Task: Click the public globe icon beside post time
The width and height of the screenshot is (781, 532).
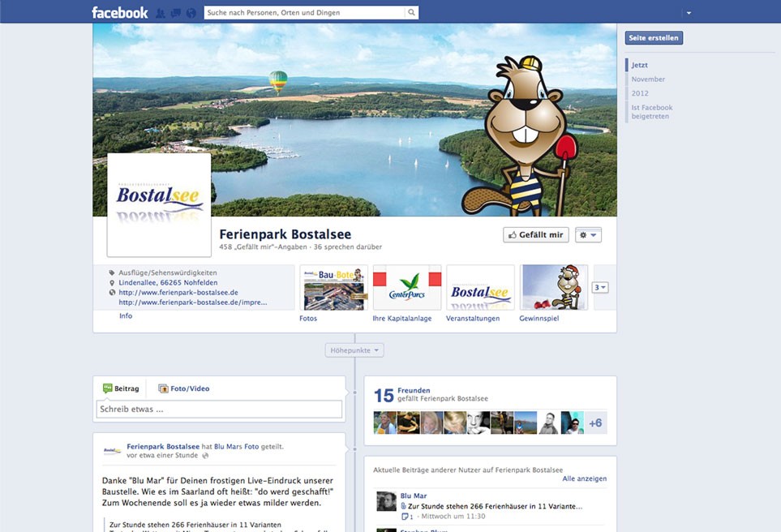Action: (x=205, y=455)
